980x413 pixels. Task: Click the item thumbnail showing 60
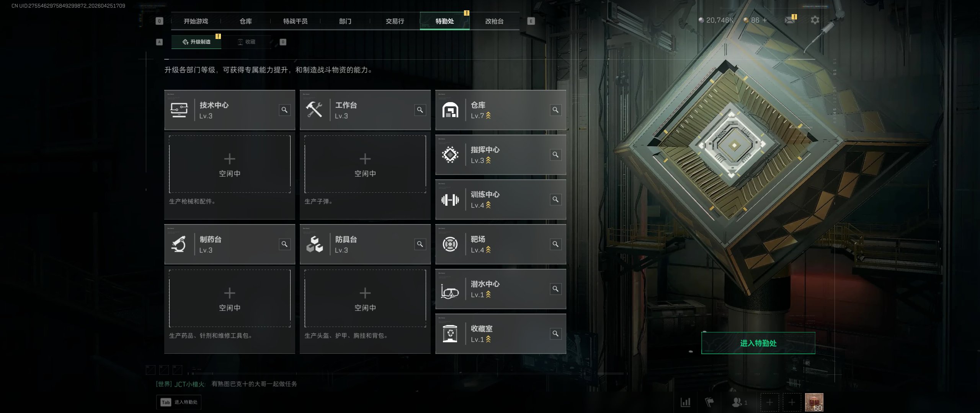pos(814,402)
